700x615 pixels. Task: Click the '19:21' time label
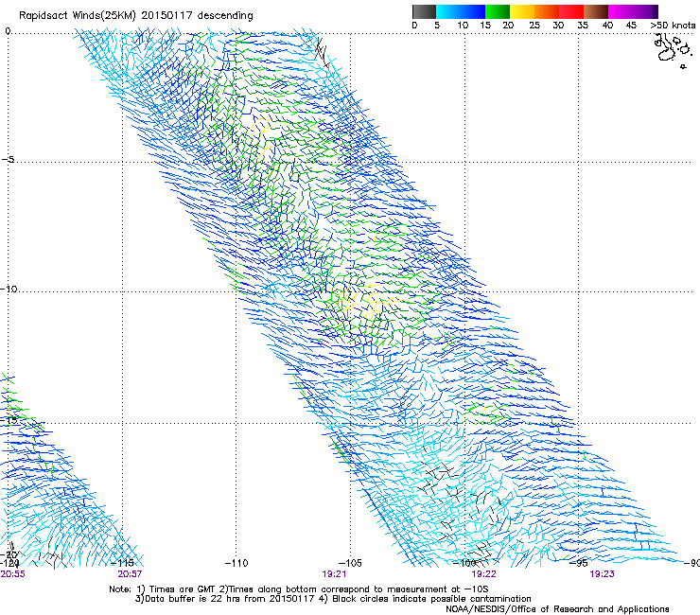334,574
